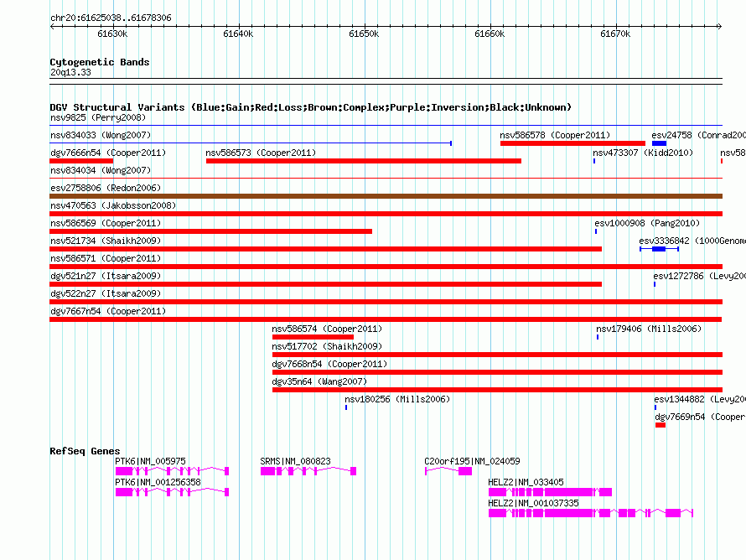Select the SRMS|NM_080823 gene model
This screenshot has width=746, height=560.
click(x=308, y=472)
